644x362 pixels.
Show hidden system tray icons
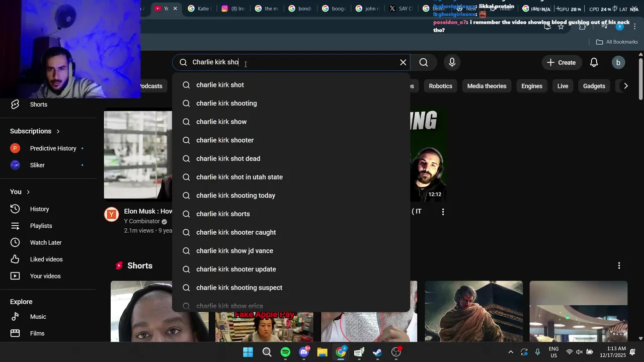click(x=511, y=352)
